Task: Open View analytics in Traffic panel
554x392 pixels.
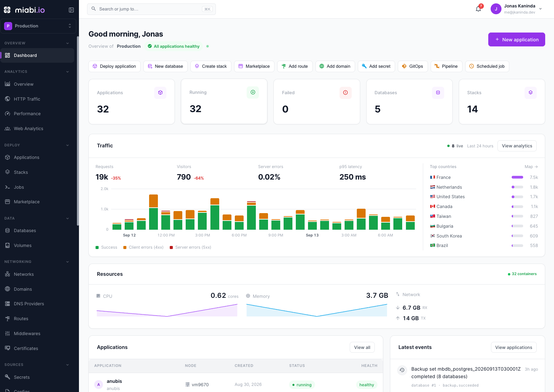Action: (517, 146)
